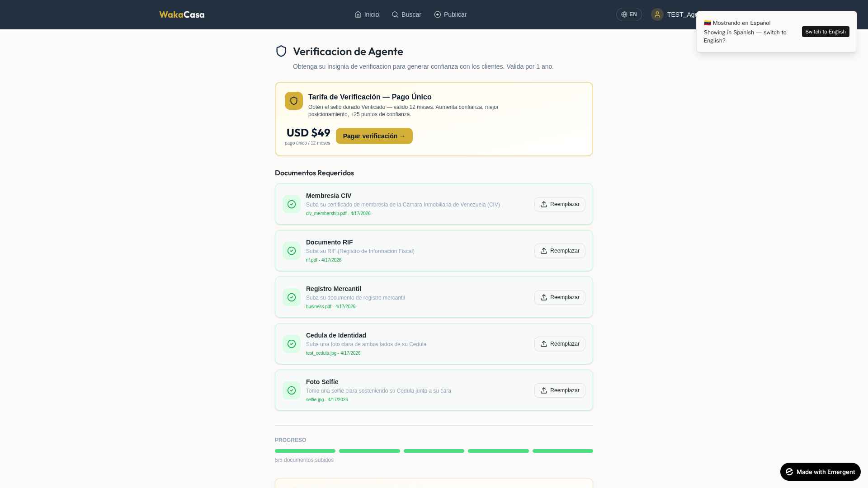Click the Documentos Requeridos heading
Screen dimensions: 868x488
pyautogui.click(x=314, y=173)
